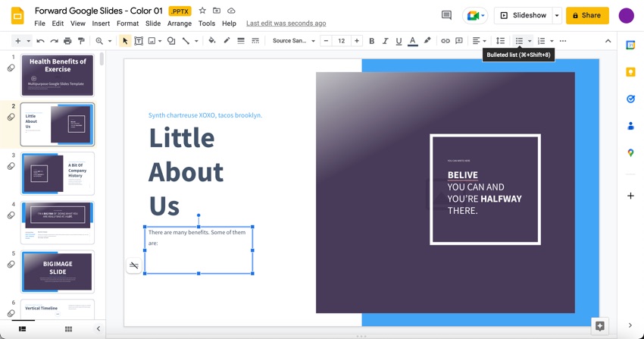Add a comment from toolbar icon
The height and width of the screenshot is (339, 644).
[x=459, y=41]
